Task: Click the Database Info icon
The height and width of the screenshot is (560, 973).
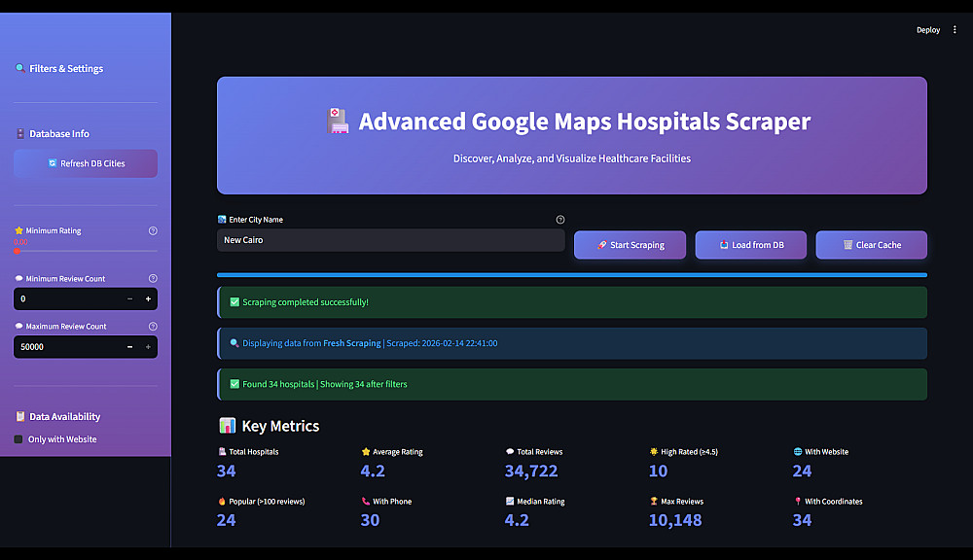Action: click(20, 133)
